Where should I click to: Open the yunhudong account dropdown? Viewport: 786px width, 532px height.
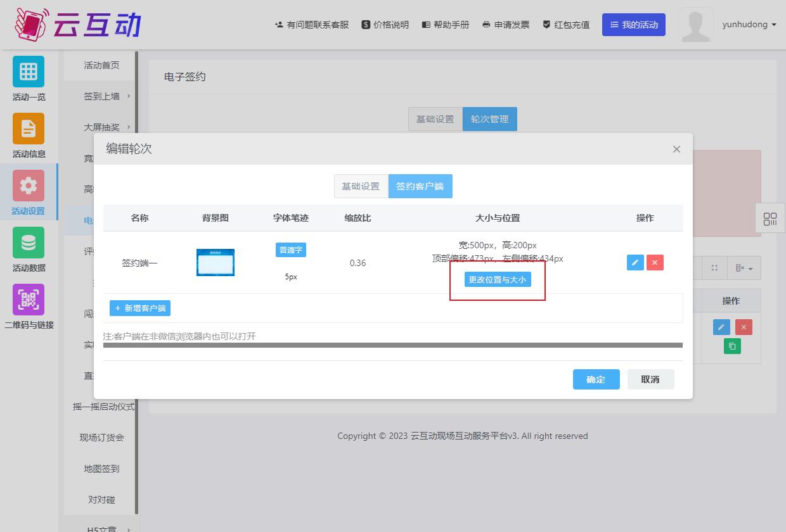pyautogui.click(x=749, y=25)
